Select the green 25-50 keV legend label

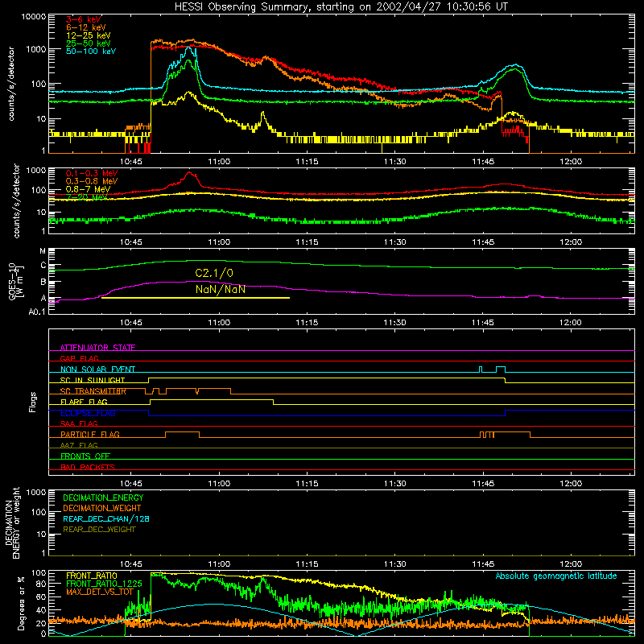(89, 43)
